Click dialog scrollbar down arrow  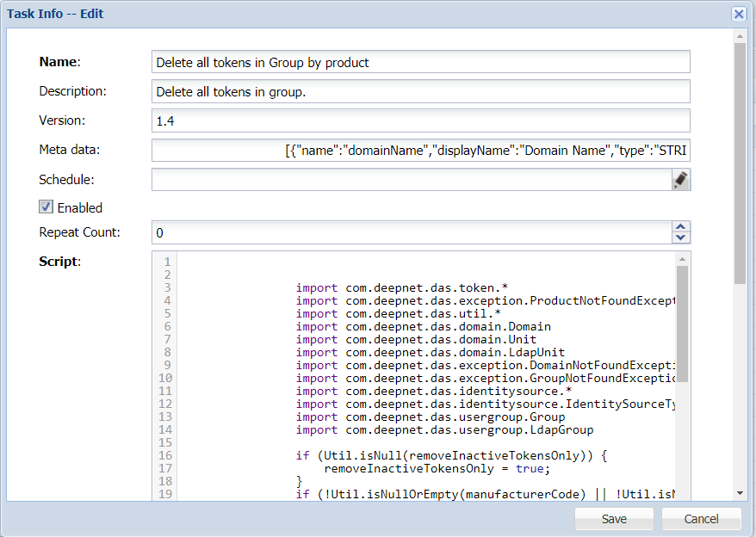(x=740, y=493)
